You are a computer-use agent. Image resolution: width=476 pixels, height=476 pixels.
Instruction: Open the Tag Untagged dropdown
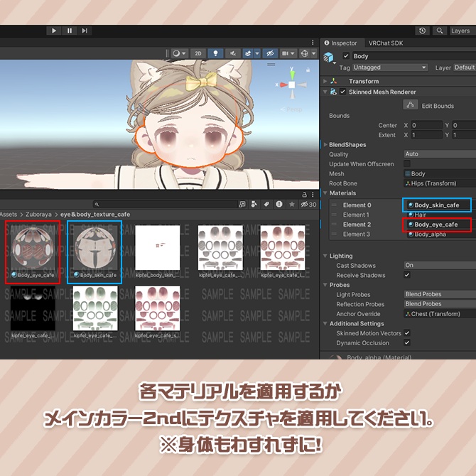(390, 67)
